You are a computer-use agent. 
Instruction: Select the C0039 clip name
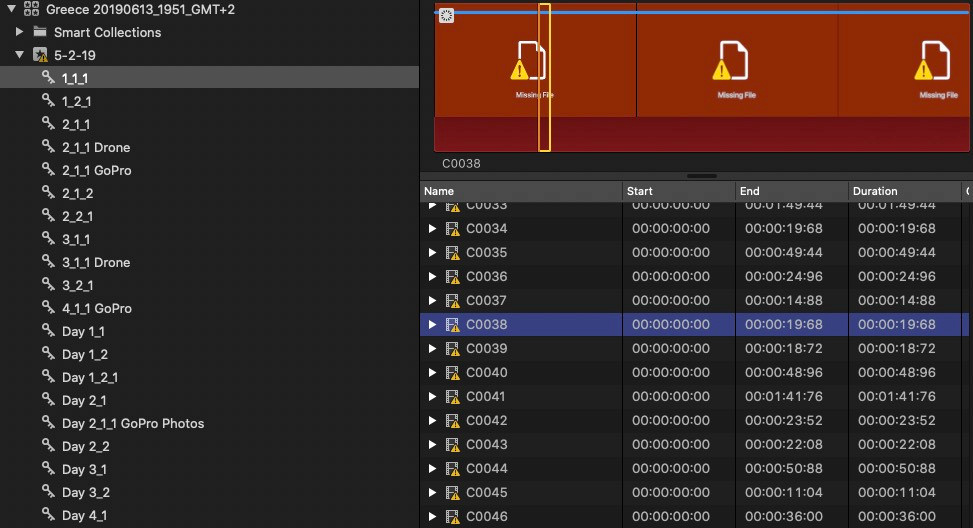[486, 348]
